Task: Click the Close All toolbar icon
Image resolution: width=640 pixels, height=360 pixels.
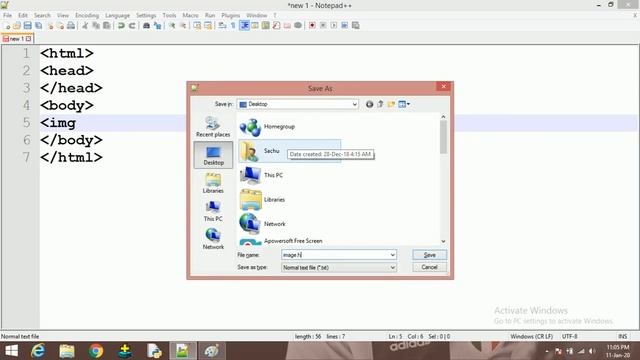Action: 60,25
